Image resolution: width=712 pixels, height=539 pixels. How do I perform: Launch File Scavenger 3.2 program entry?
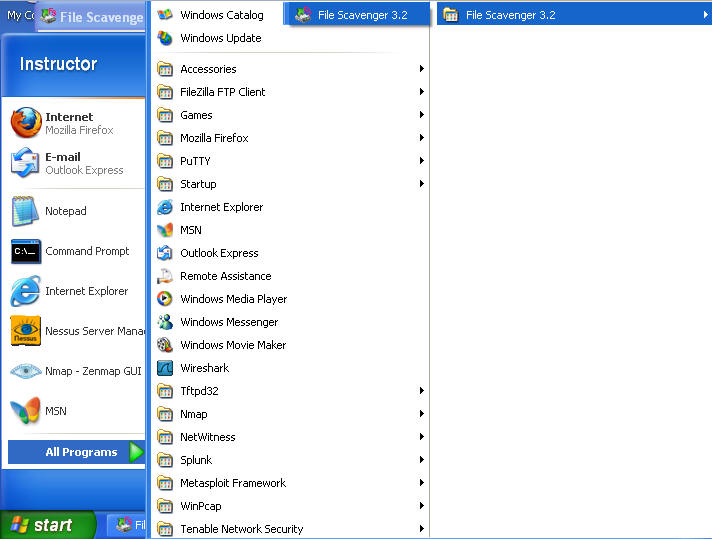[357, 15]
